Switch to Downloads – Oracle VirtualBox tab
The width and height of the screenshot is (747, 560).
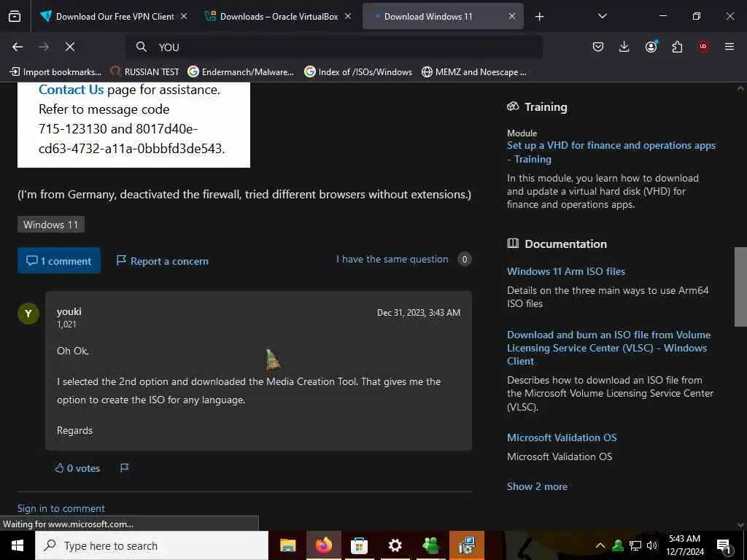(278, 16)
